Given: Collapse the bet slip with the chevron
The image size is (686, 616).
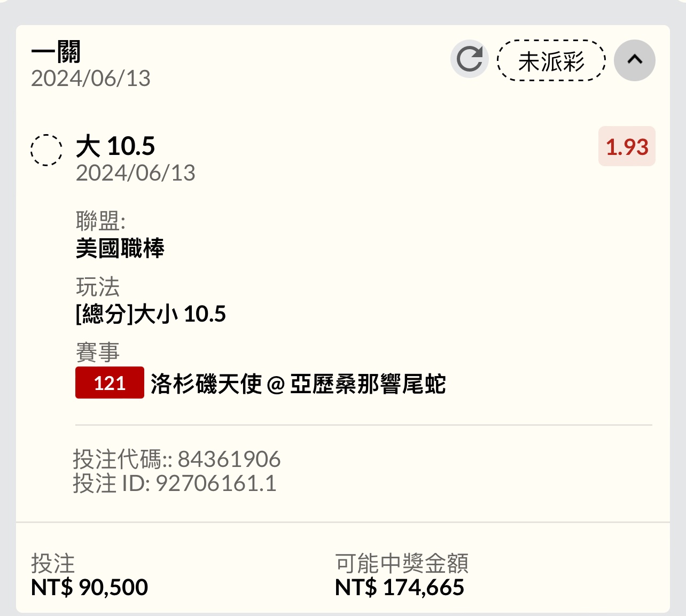Looking at the screenshot, I should click(x=635, y=60).
